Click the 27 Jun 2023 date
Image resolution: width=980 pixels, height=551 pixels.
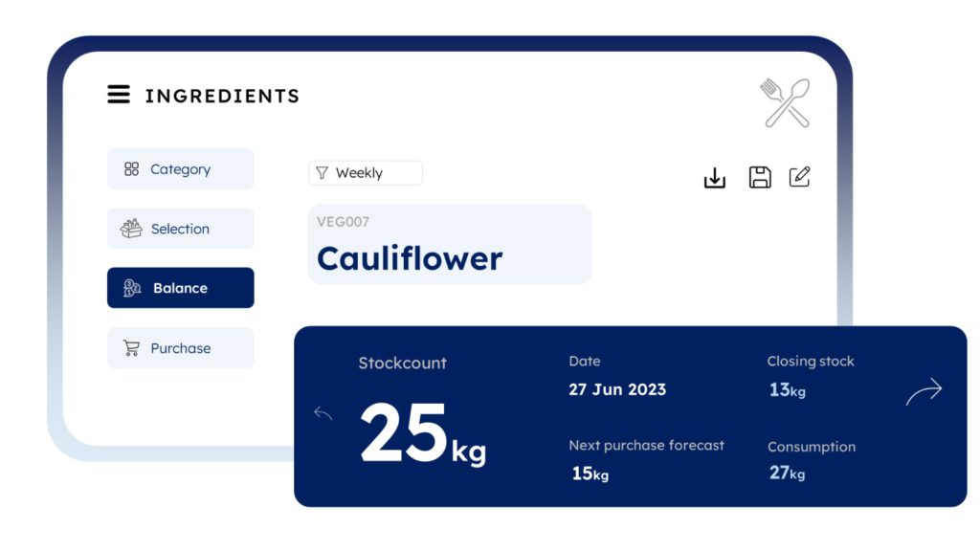click(x=617, y=389)
